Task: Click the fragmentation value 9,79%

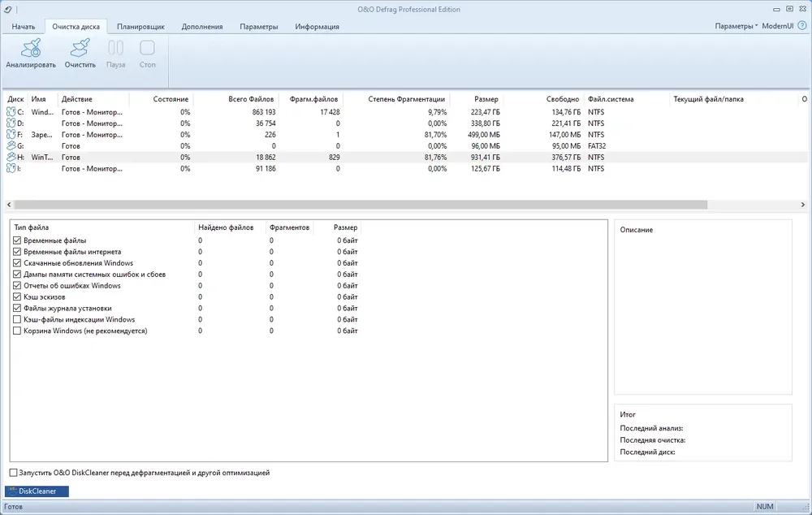Action: pyautogui.click(x=437, y=112)
